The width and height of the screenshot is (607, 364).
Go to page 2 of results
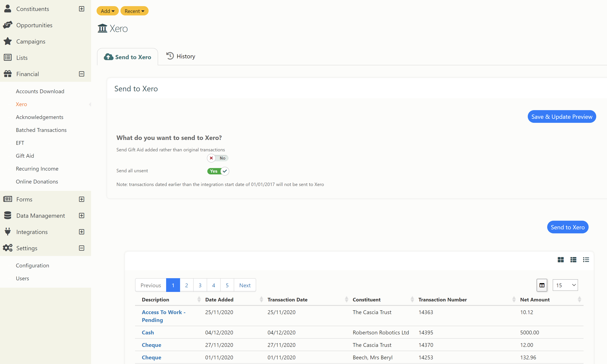186,285
